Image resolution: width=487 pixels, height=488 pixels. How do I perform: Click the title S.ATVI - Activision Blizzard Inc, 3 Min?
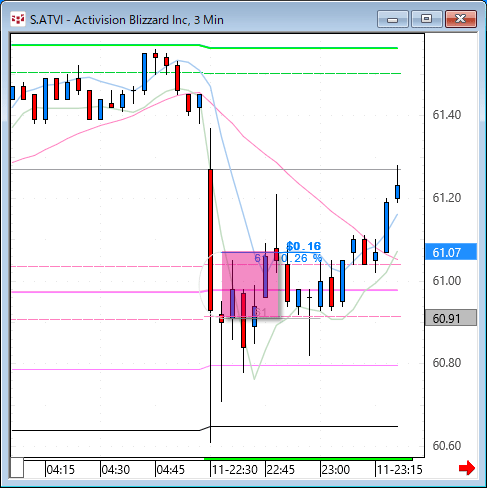[127, 20]
